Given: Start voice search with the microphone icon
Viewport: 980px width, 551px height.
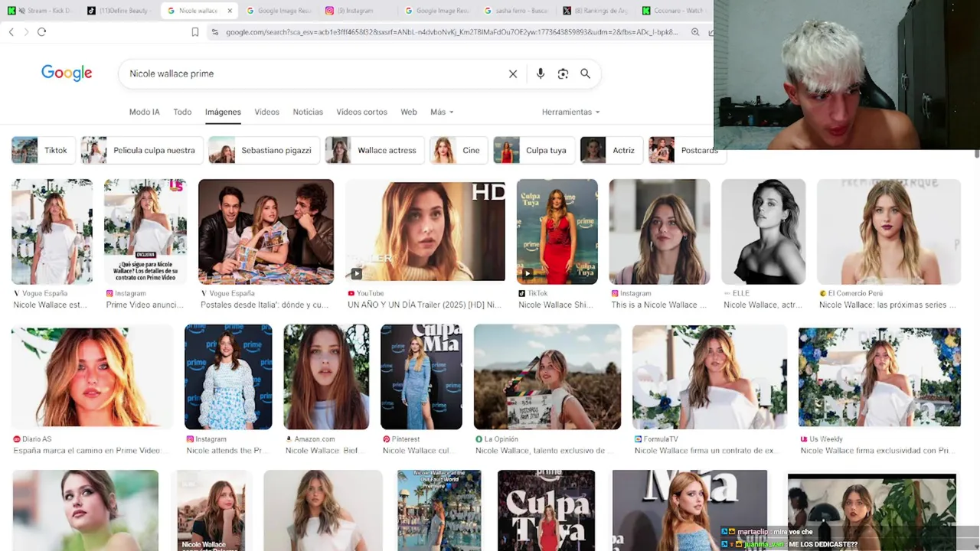Looking at the screenshot, I should (541, 73).
